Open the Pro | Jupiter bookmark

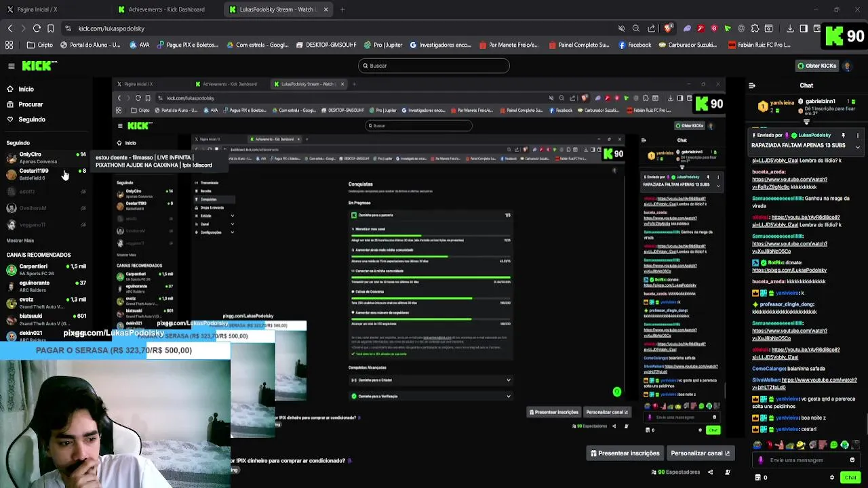(383, 45)
